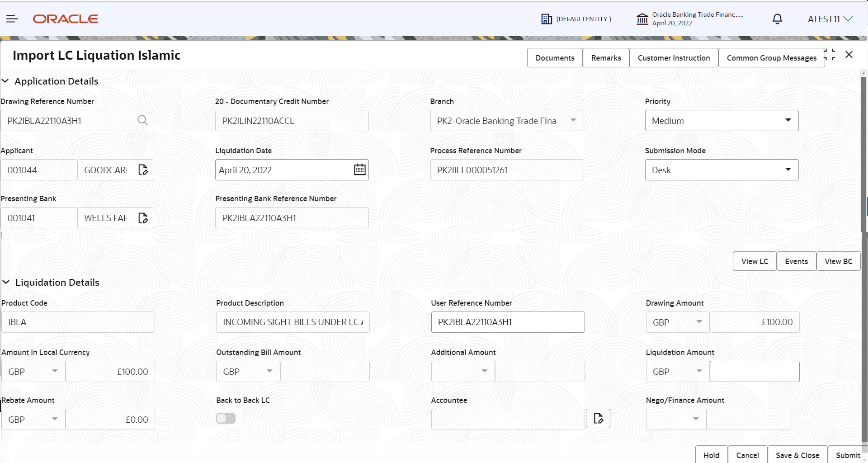Open the Liquidation Date calendar picker

click(359, 169)
